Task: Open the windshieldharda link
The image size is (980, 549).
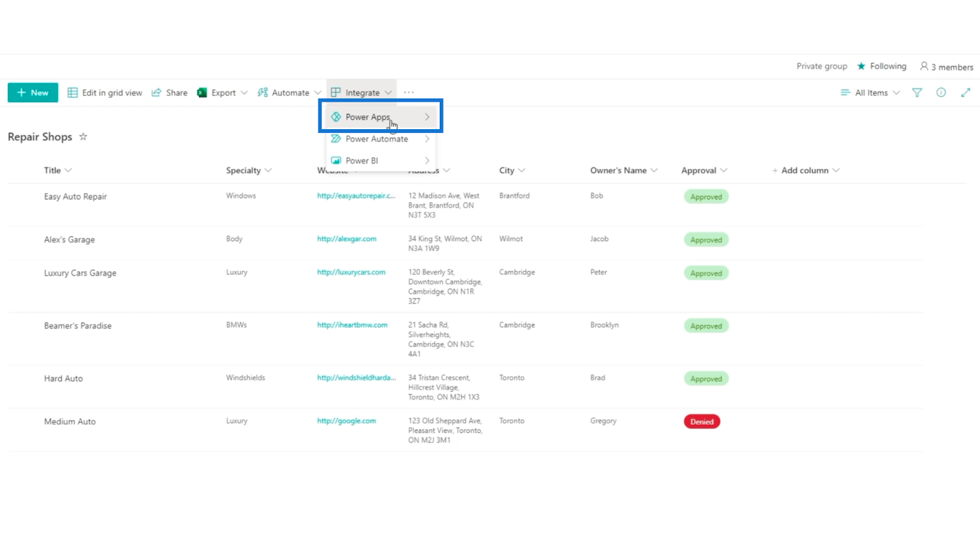Action: click(x=356, y=378)
